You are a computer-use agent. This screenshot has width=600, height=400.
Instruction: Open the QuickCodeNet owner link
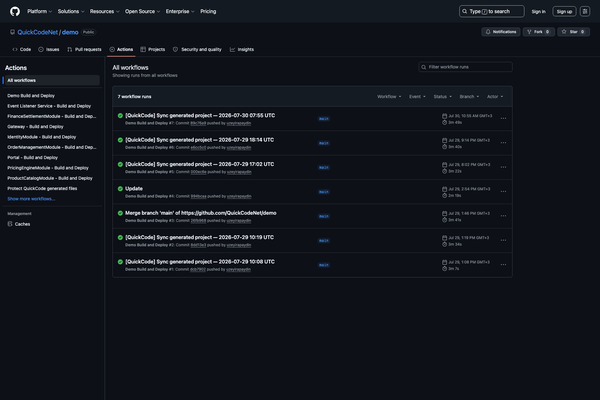38,32
